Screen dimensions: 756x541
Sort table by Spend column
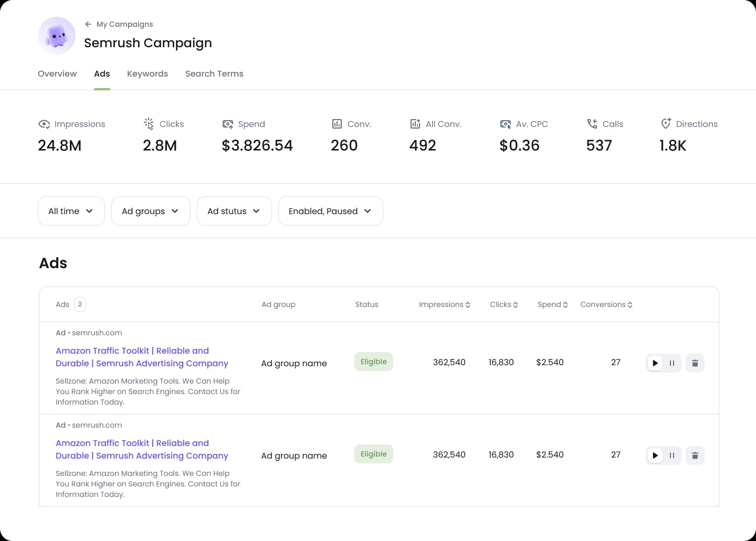coord(553,304)
